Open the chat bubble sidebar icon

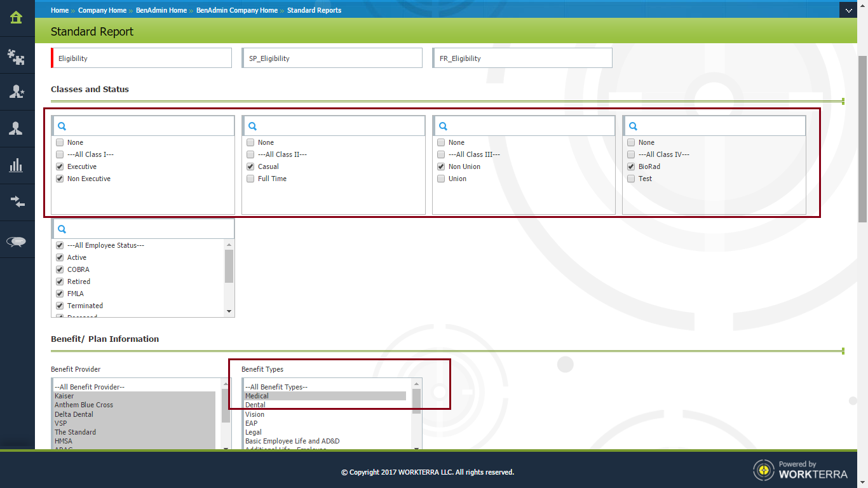tap(17, 241)
